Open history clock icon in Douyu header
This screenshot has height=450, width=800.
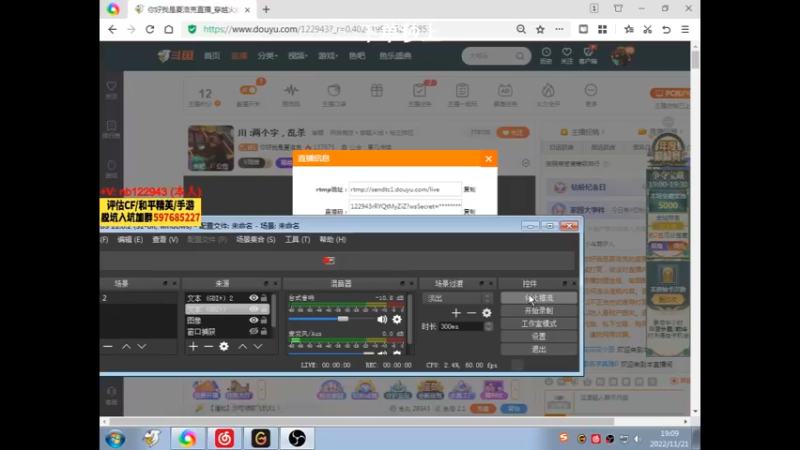pyautogui.click(x=546, y=52)
